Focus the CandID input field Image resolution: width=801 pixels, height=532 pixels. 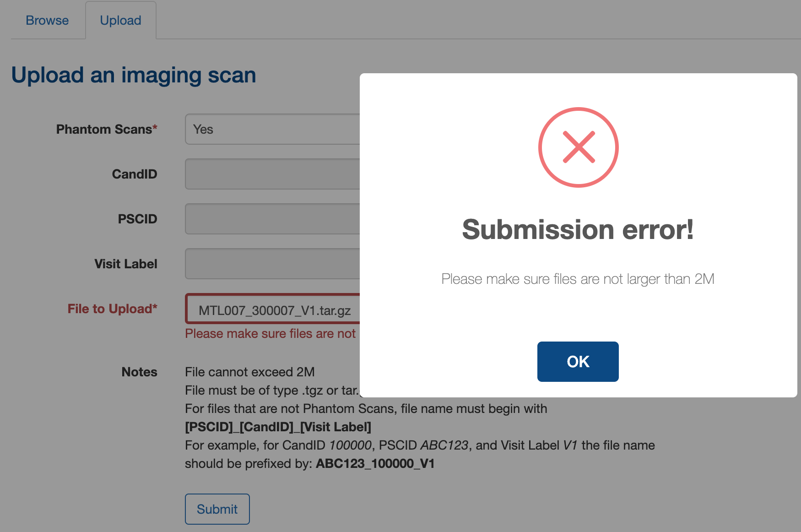coord(272,174)
